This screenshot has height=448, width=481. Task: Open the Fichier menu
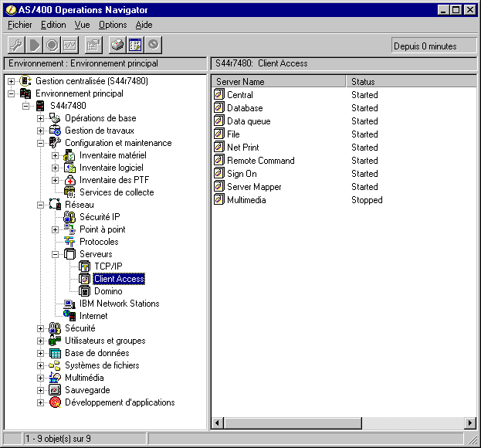click(x=20, y=25)
